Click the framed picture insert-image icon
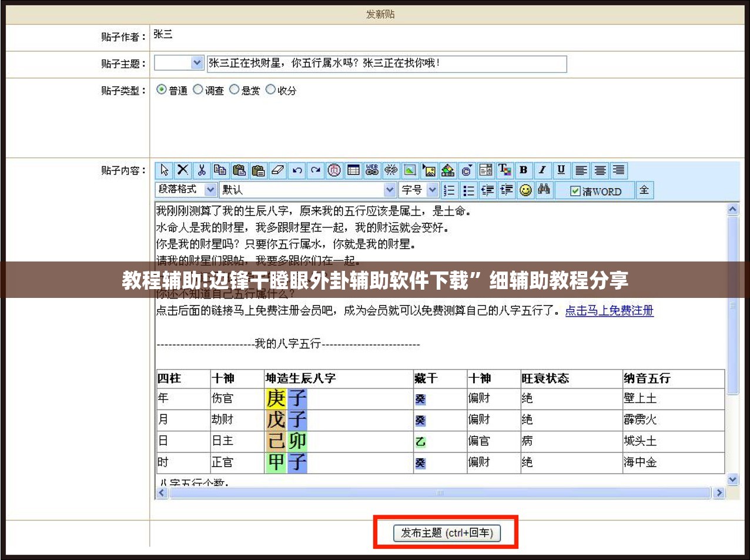 coord(410,170)
